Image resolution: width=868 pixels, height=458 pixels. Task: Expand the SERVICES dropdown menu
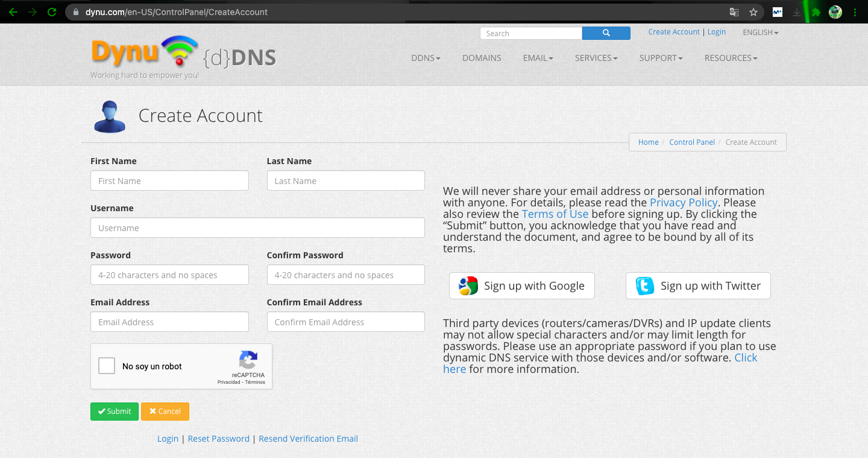[x=596, y=58]
